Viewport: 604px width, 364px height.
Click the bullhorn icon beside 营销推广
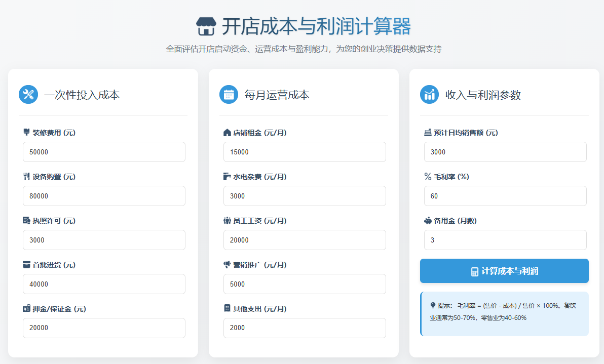tap(226, 264)
